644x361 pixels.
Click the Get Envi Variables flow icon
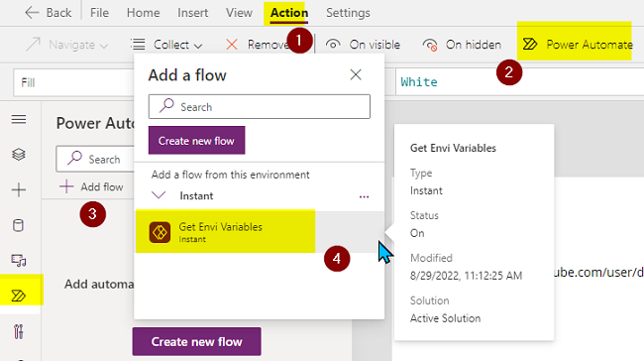(x=160, y=232)
